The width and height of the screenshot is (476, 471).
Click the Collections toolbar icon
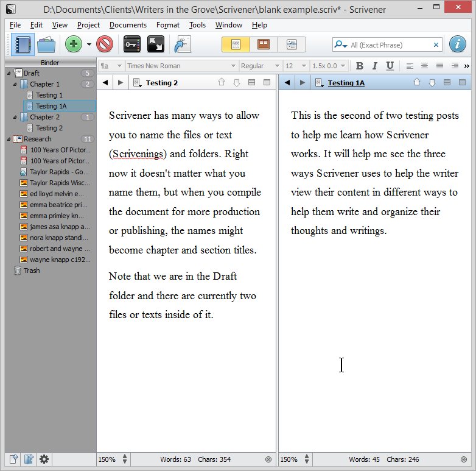47,44
